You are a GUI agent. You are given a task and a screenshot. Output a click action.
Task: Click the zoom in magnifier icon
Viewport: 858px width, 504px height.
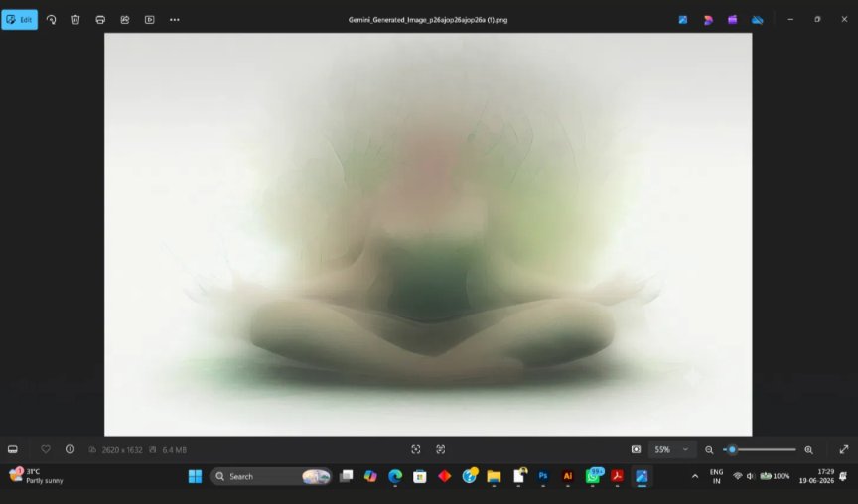[808, 449]
